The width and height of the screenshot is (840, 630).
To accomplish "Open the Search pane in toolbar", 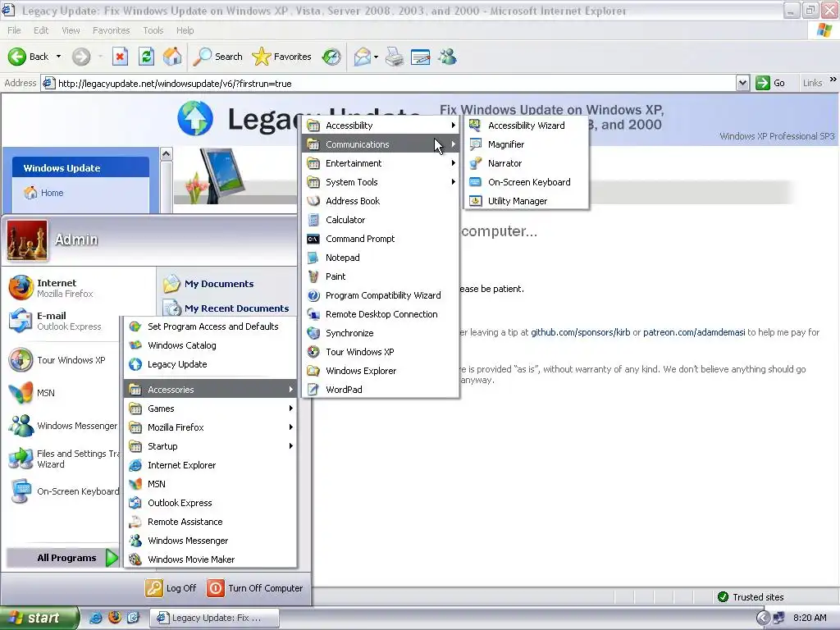I will tap(218, 57).
